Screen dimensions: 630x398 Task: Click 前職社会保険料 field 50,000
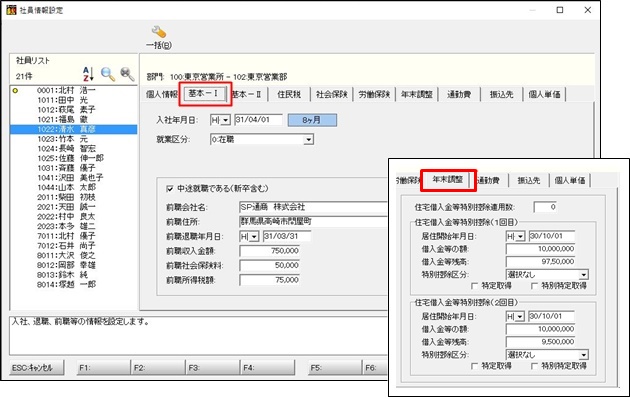click(x=270, y=265)
